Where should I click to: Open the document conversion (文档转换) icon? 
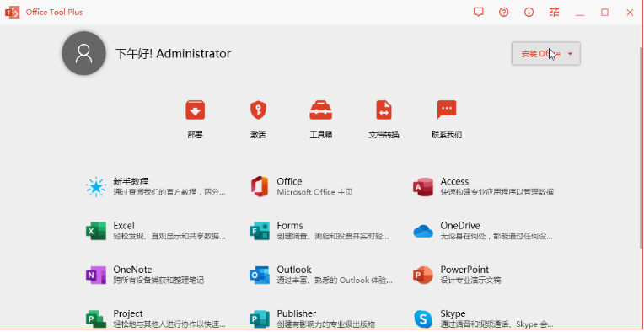[x=384, y=110]
